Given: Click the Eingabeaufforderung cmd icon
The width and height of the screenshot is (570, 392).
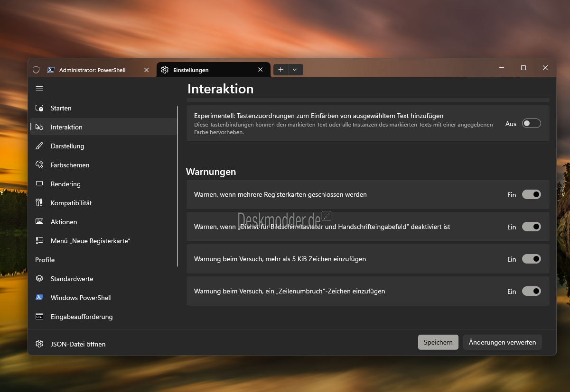Looking at the screenshot, I should point(40,317).
